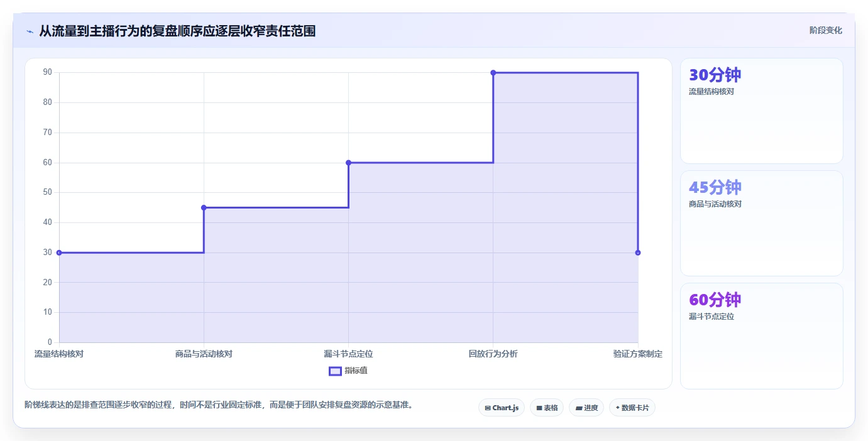
Task: Click the 流量结构核对 x-axis label
Action: coord(59,354)
